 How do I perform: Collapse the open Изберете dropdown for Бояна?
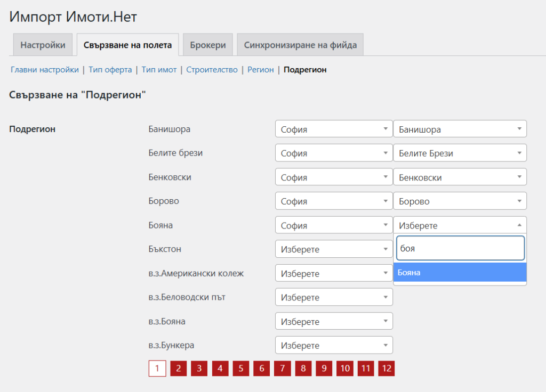tap(460, 225)
